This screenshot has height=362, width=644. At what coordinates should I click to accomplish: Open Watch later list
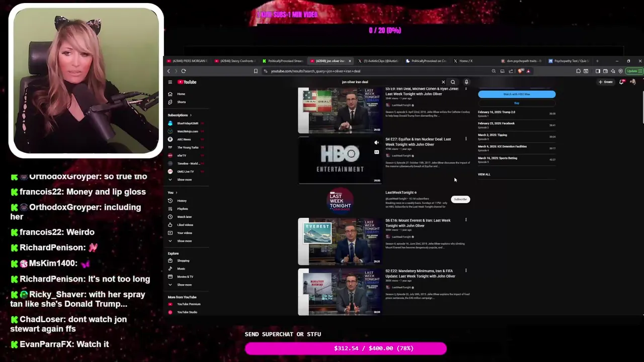tap(184, 217)
